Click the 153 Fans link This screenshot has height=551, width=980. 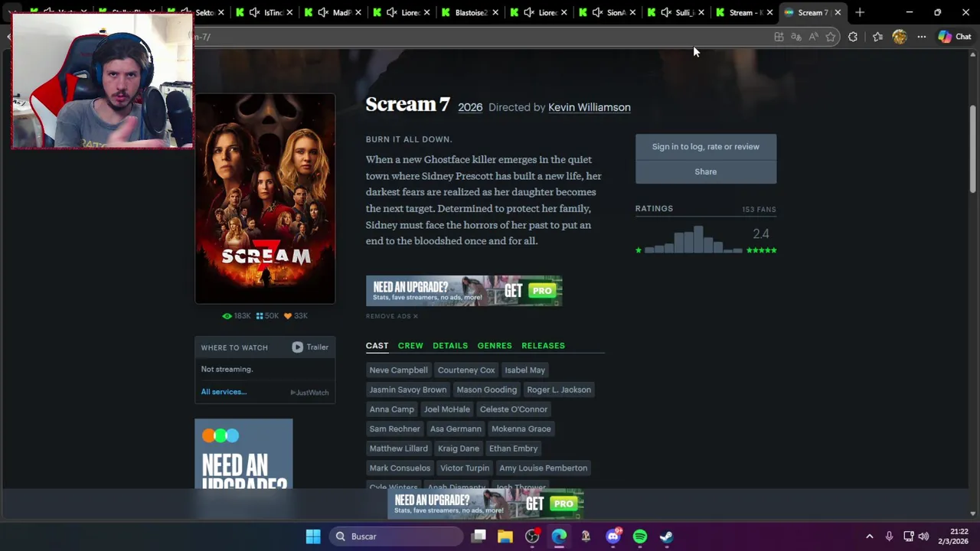click(759, 210)
